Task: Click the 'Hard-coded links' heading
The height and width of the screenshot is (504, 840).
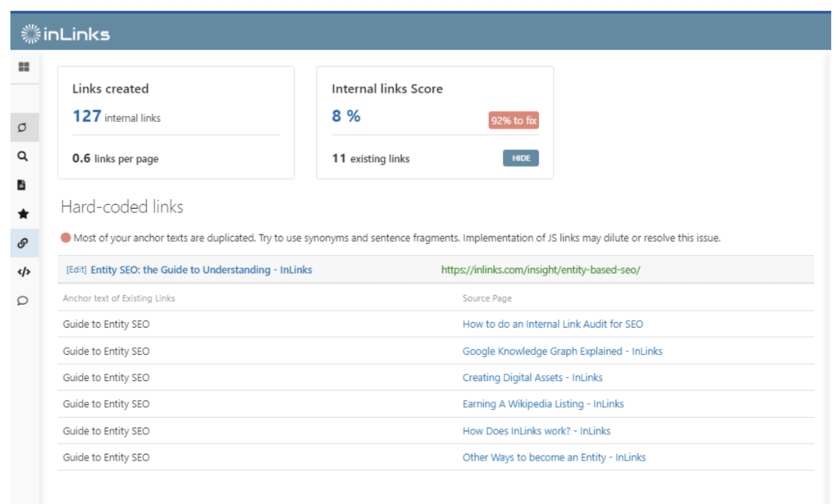Action: pyautogui.click(x=122, y=207)
